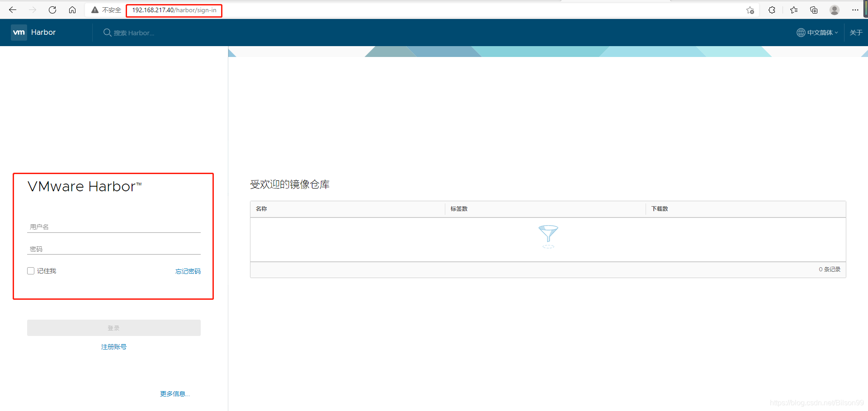Open the browser home page icon

(x=72, y=10)
